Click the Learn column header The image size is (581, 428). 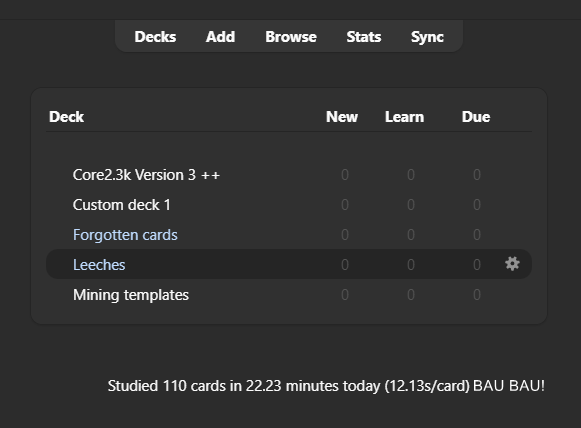(404, 117)
